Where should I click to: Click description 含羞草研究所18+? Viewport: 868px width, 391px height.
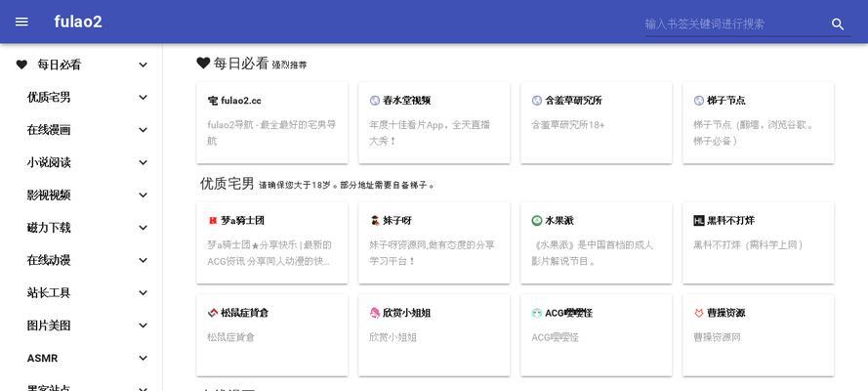[568, 125]
